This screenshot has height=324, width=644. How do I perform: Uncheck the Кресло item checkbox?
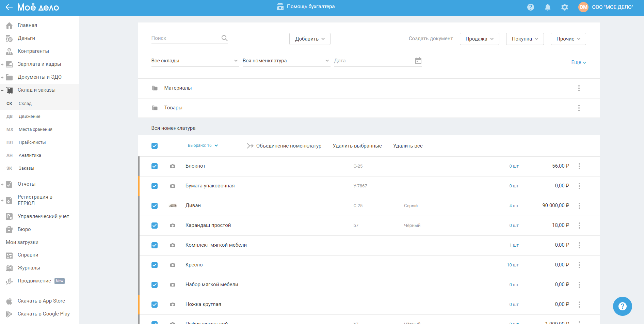coord(155,265)
